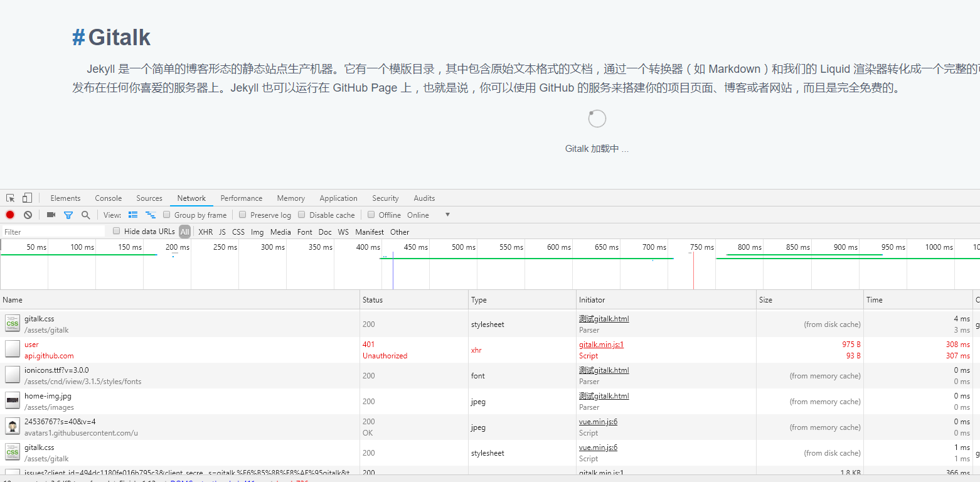Click the ionicons.ttf file icon
Viewport: 980px width, 482px height.
(13, 375)
